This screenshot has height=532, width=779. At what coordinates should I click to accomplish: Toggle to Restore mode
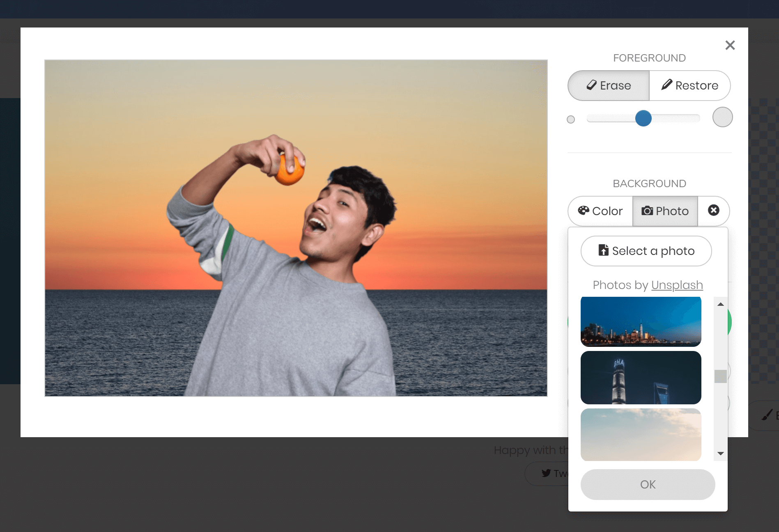tap(690, 85)
